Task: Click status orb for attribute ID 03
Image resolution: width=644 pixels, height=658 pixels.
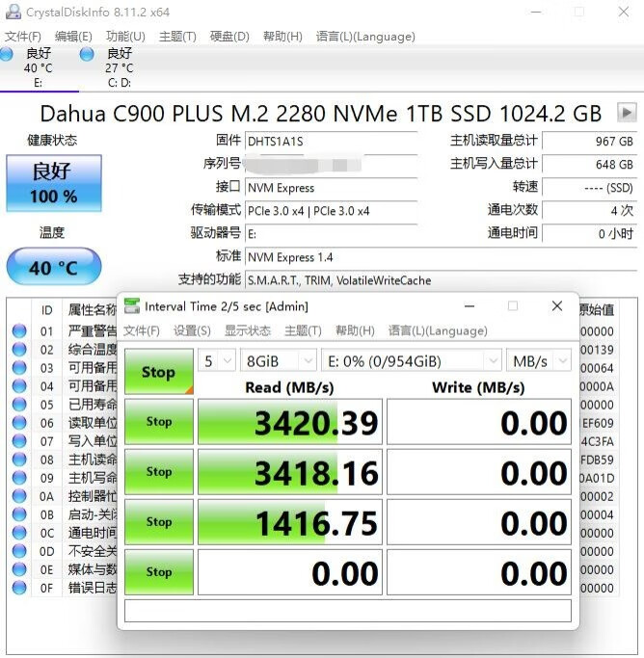Action: click(x=19, y=368)
